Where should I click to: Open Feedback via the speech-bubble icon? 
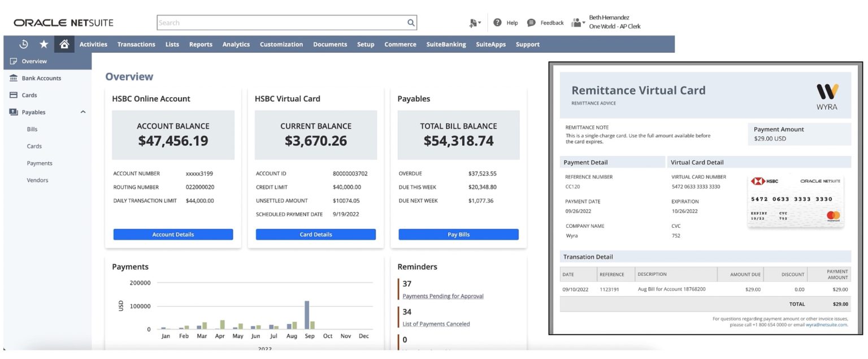point(530,22)
